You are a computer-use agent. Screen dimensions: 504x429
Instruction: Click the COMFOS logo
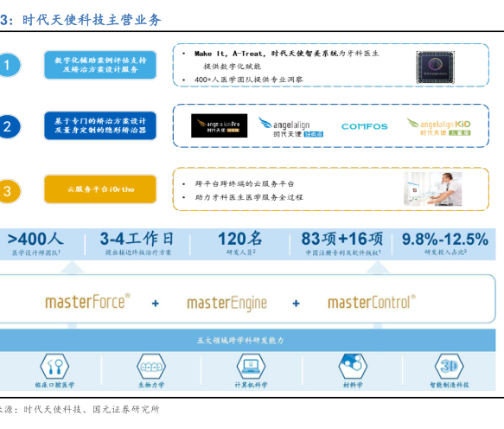click(365, 126)
